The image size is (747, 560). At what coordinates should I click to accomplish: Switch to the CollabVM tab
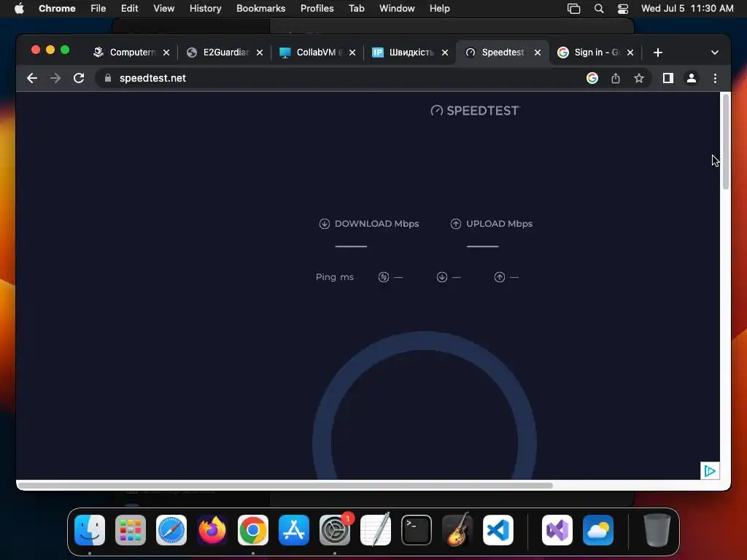tap(311, 52)
